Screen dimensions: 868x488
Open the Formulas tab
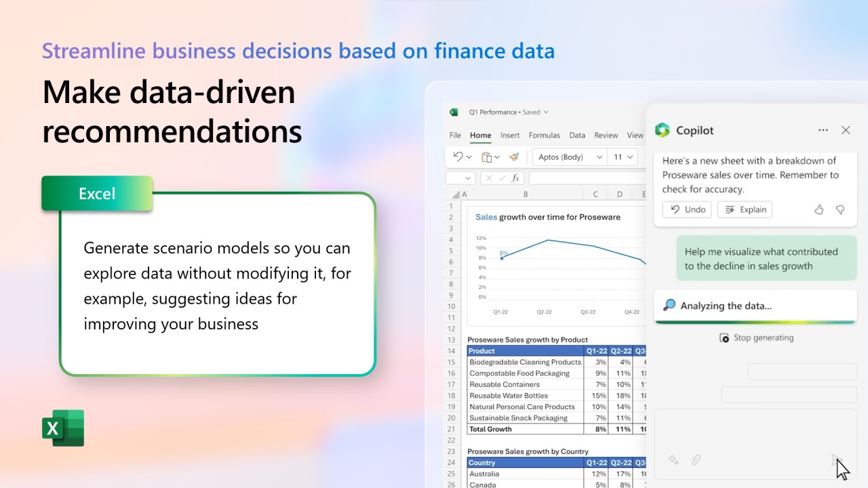(x=545, y=135)
